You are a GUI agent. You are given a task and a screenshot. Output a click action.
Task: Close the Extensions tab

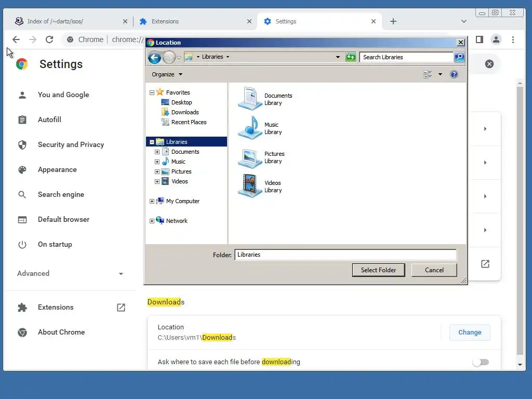pos(249,21)
